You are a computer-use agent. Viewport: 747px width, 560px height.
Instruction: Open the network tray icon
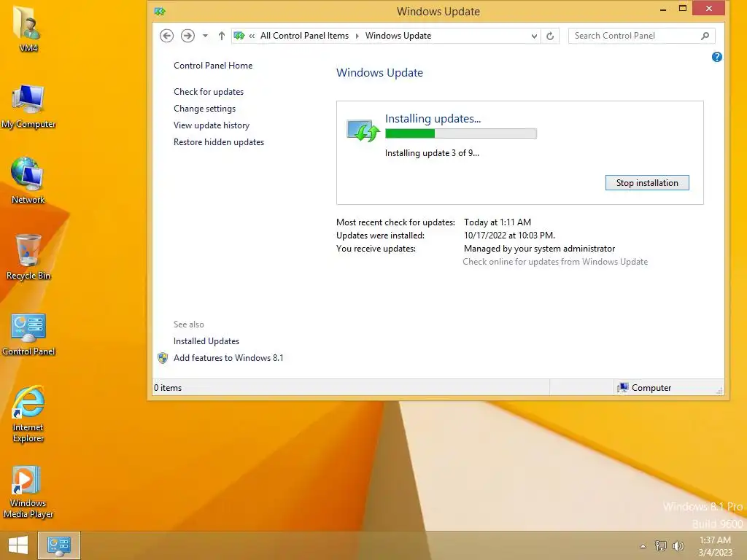click(661, 545)
